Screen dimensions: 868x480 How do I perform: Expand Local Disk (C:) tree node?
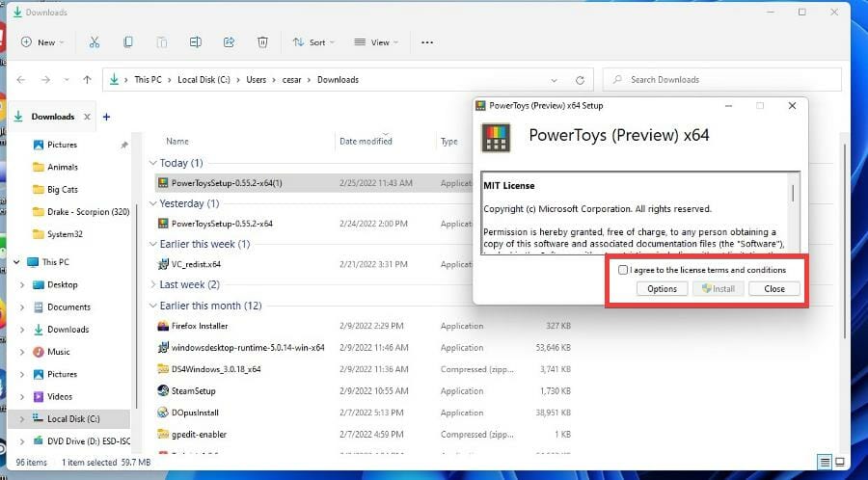click(22, 419)
